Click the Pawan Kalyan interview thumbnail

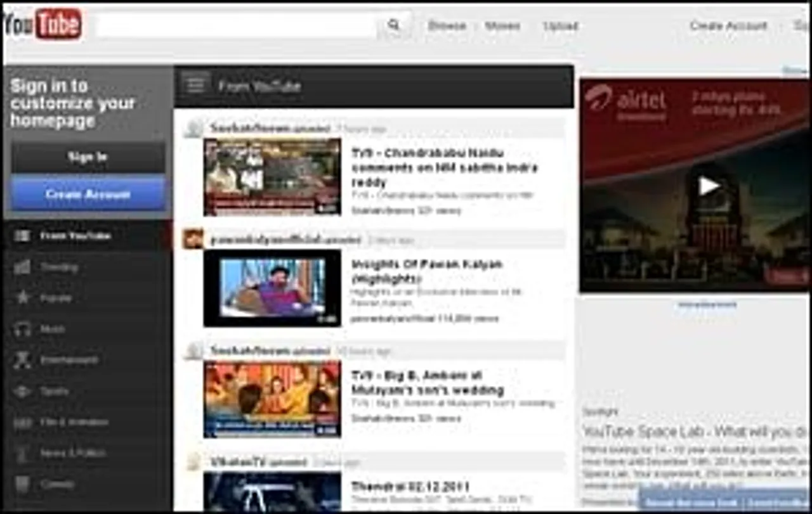(272, 288)
